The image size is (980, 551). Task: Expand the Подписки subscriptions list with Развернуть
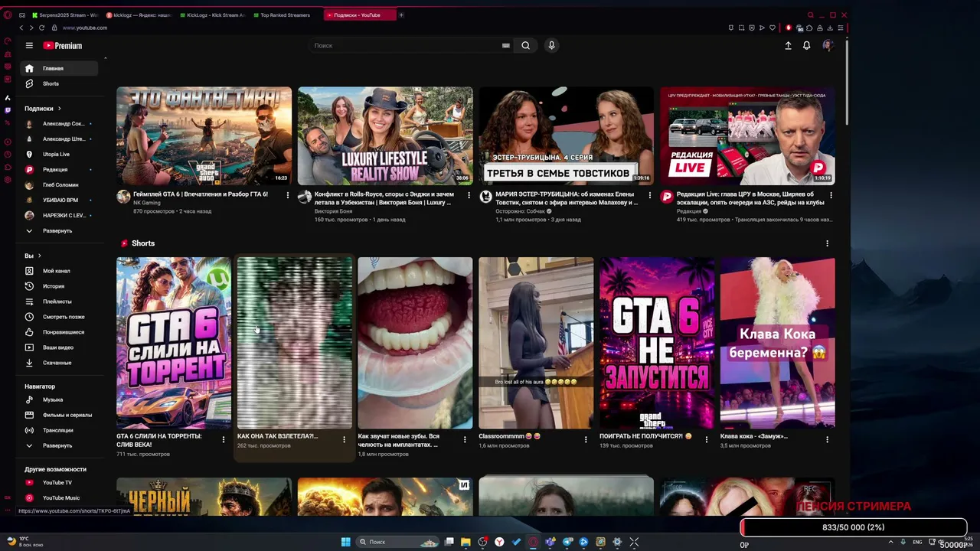click(x=57, y=231)
